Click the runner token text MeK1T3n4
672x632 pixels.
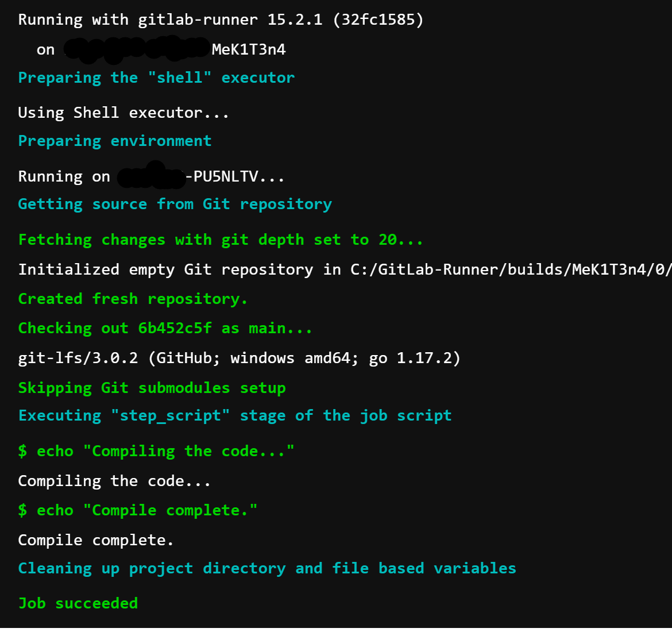click(x=248, y=50)
